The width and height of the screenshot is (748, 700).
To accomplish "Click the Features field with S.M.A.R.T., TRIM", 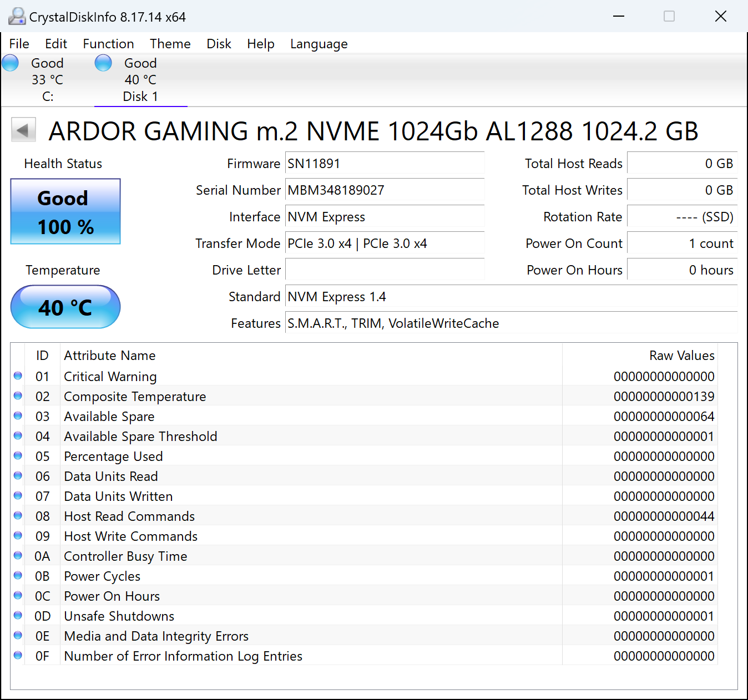I will coord(511,323).
